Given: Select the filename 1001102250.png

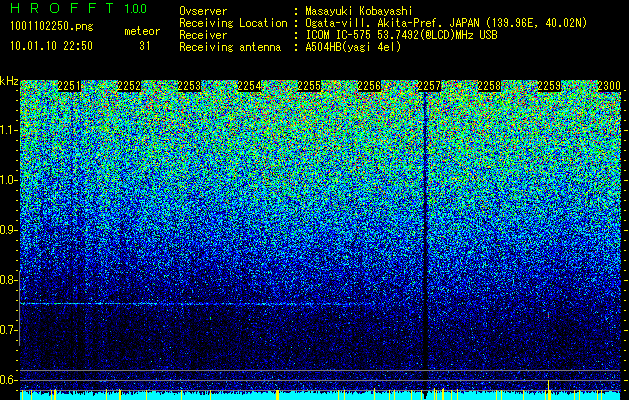Looking at the screenshot, I should coord(52,27).
